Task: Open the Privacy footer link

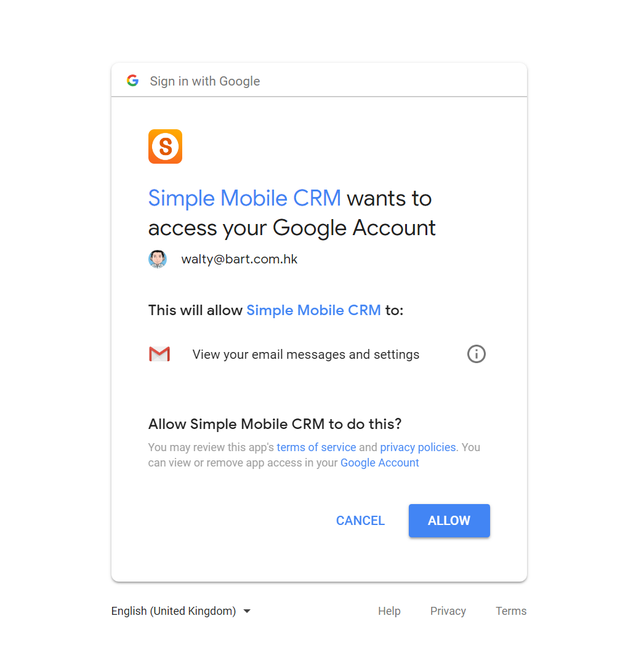Action: pyautogui.click(x=448, y=611)
